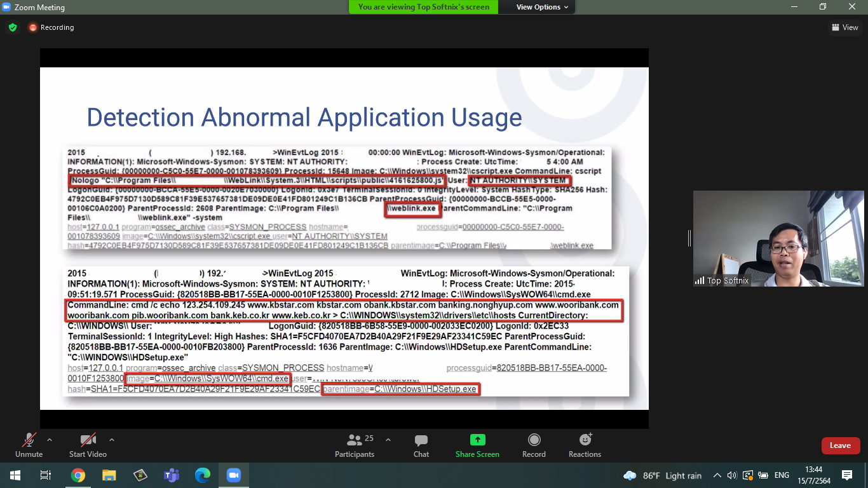Click the red Recording indicator

[x=51, y=27]
